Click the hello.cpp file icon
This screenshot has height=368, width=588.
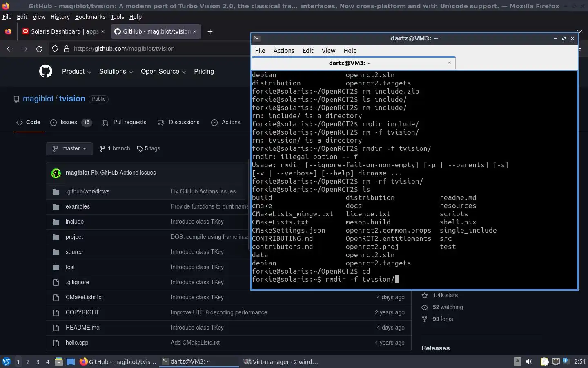[56, 343]
